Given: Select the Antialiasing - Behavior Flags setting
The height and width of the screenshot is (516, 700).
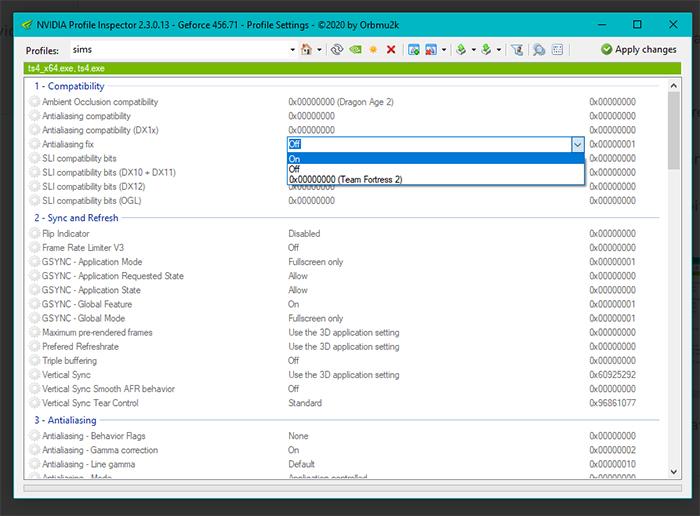Looking at the screenshot, I should pyautogui.click(x=94, y=436).
